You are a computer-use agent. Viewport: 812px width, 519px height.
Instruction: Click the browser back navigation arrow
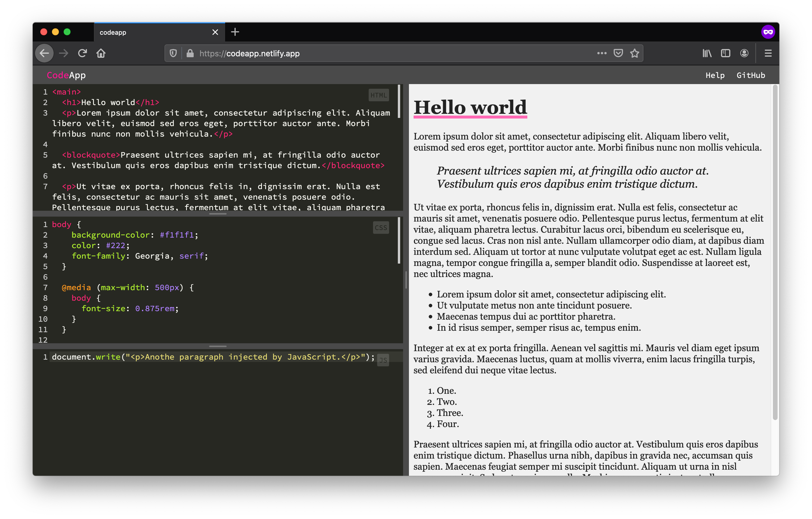(45, 53)
